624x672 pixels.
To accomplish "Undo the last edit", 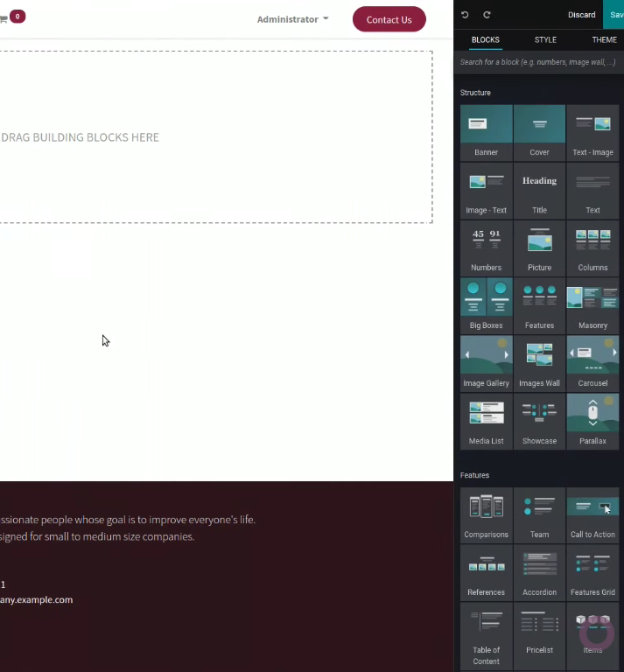I will point(465,15).
